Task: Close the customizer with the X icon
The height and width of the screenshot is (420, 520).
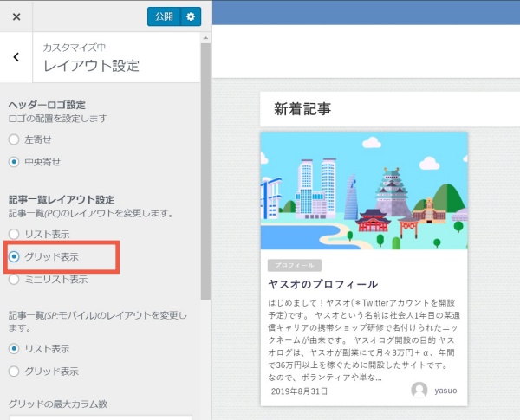Action: point(16,16)
